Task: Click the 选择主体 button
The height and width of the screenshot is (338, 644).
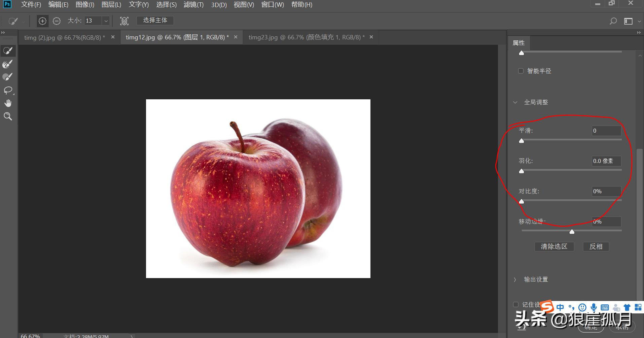Action: coord(155,20)
